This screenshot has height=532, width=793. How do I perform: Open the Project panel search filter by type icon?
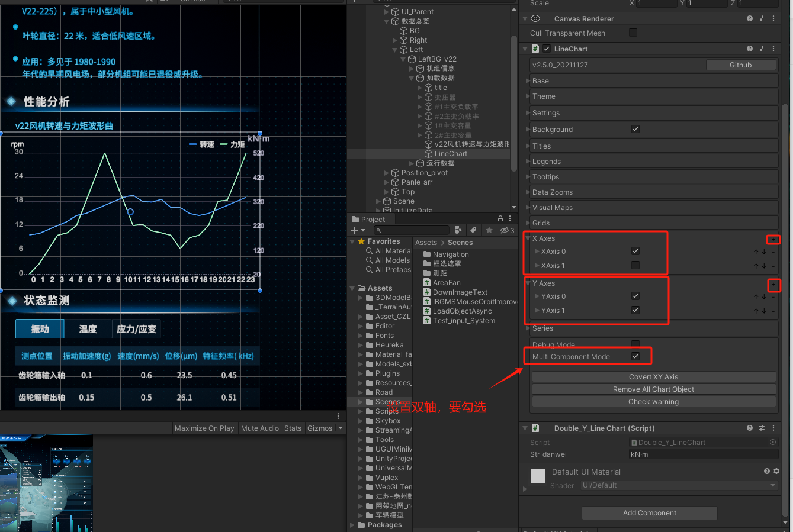click(x=458, y=230)
